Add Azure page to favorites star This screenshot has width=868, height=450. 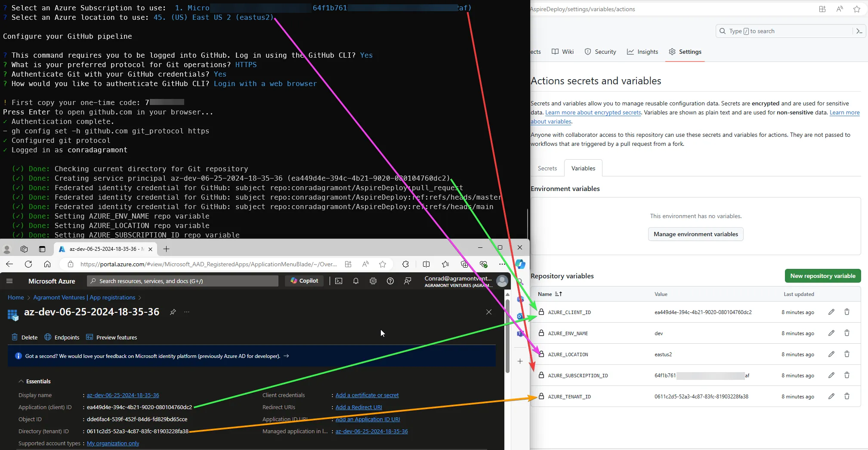(x=383, y=264)
